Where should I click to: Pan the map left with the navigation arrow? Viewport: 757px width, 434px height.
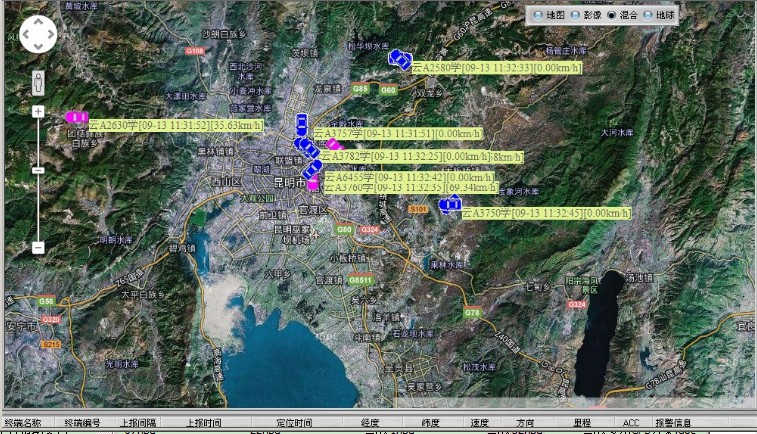pos(26,35)
